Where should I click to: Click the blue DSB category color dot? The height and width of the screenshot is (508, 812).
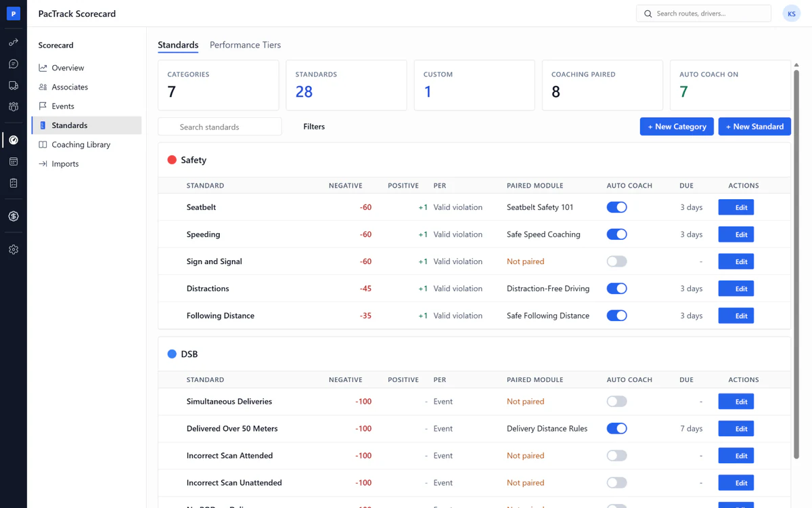(172, 354)
